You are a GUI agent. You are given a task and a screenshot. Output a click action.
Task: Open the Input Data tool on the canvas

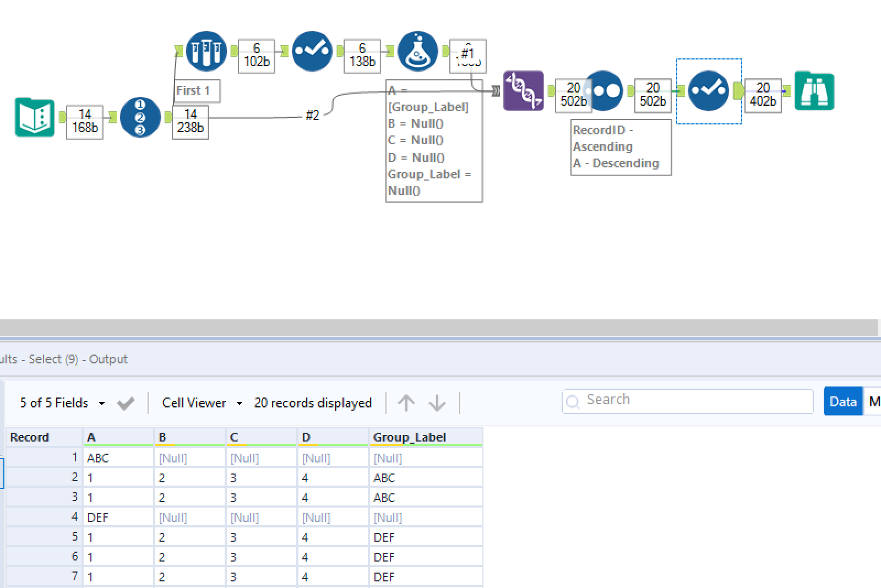click(34, 117)
